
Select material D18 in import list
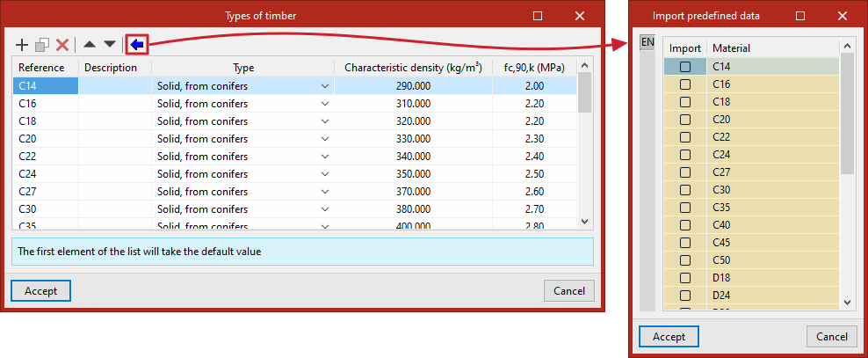click(x=773, y=278)
